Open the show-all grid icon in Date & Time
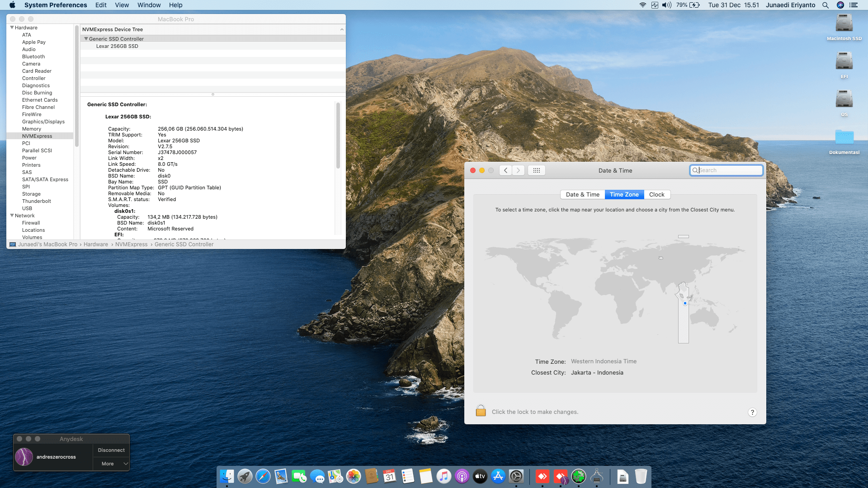Image resolution: width=868 pixels, height=488 pixels. point(537,170)
